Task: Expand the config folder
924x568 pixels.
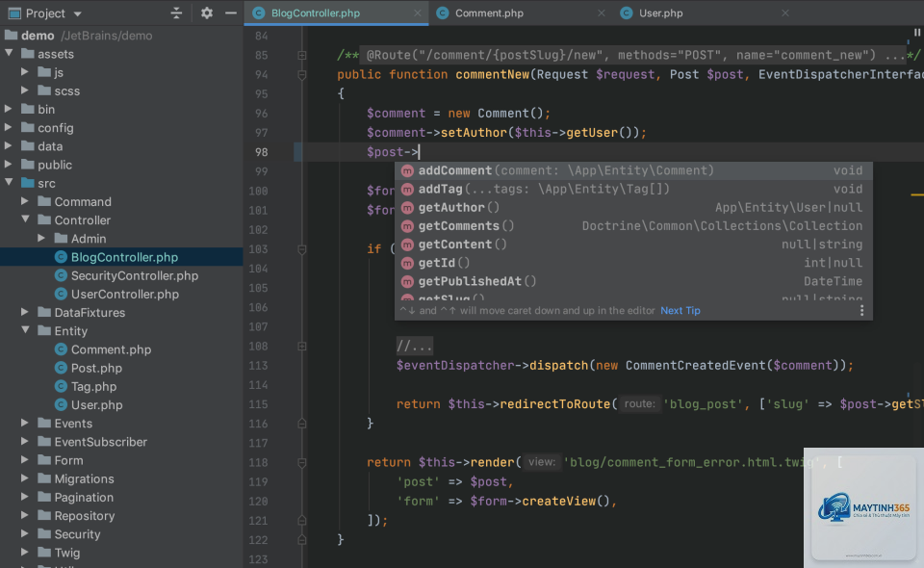Action: (x=9, y=127)
